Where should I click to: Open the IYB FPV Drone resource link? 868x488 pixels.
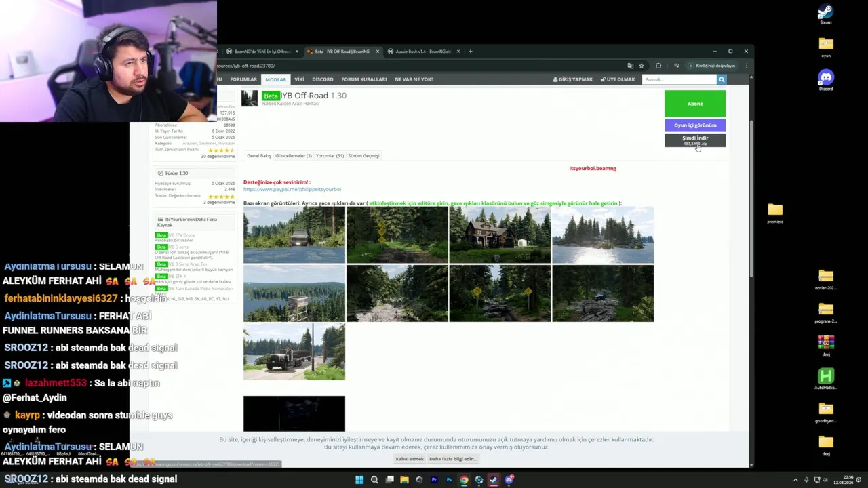[x=181, y=235]
